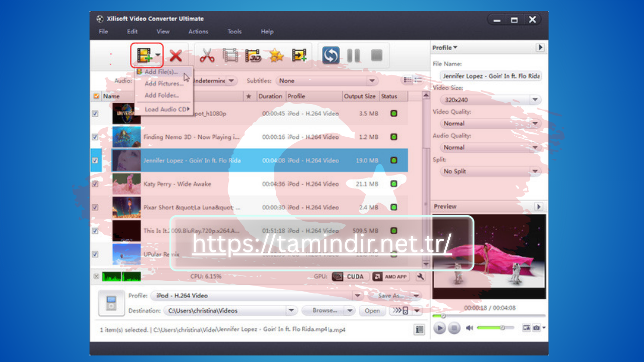Viewport: 644px width, 362px height.
Task: Open GPU settings with the wrench icon
Action: [x=421, y=277]
